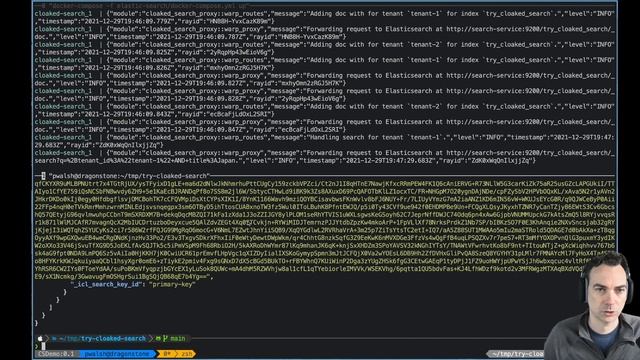Select the zsh window tab in tmux status bar
Screen dimensions: 640x360
click(187, 354)
